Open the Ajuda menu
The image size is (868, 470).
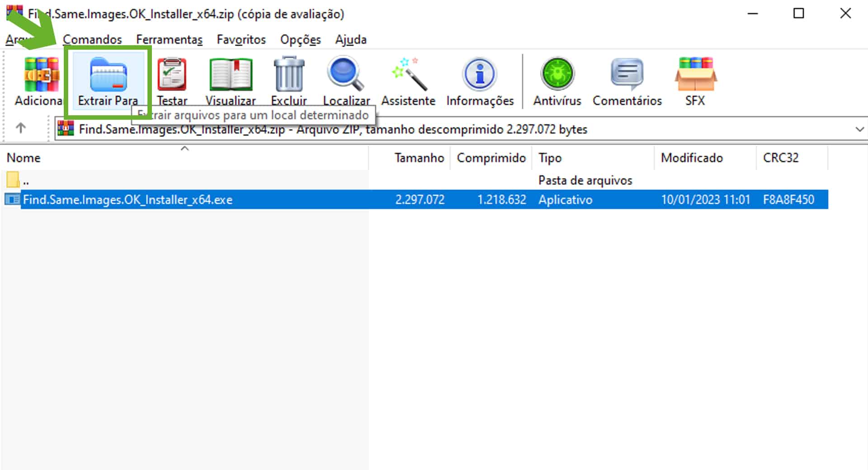tap(351, 40)
